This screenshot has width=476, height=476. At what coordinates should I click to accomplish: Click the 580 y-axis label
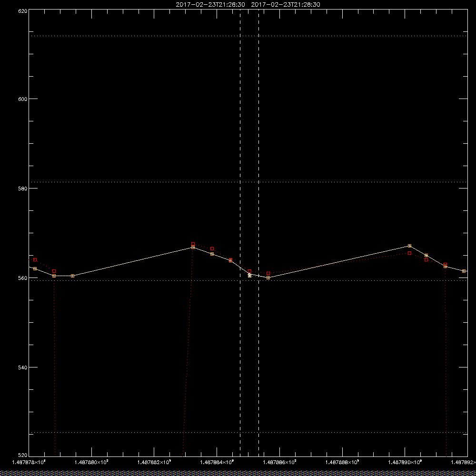click(x=23, y=188)
